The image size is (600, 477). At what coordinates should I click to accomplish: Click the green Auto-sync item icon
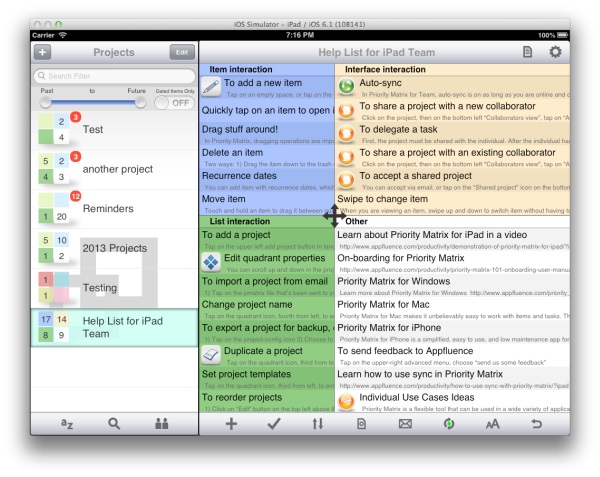(346, 86)
